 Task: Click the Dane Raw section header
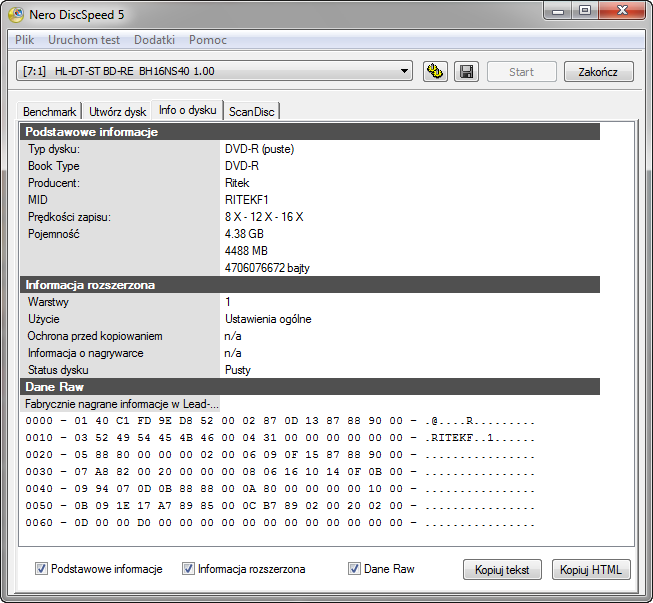[x=310, y=387]
